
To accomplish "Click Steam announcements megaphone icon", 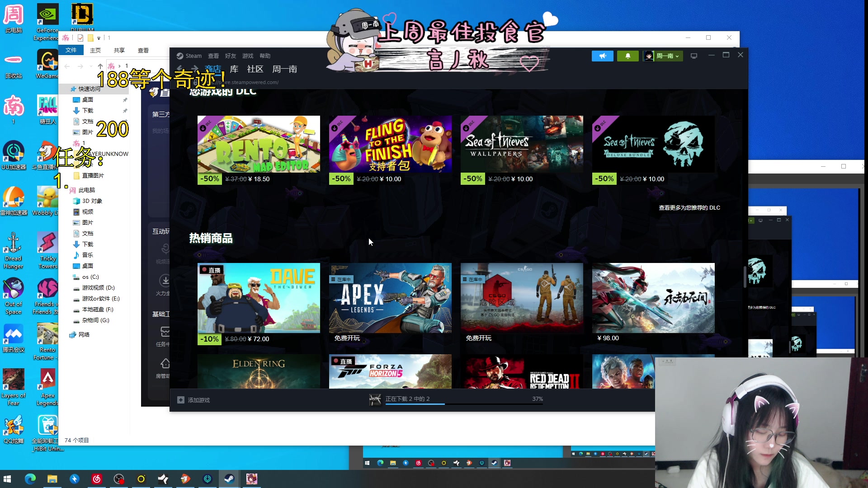I will [602, 56].
